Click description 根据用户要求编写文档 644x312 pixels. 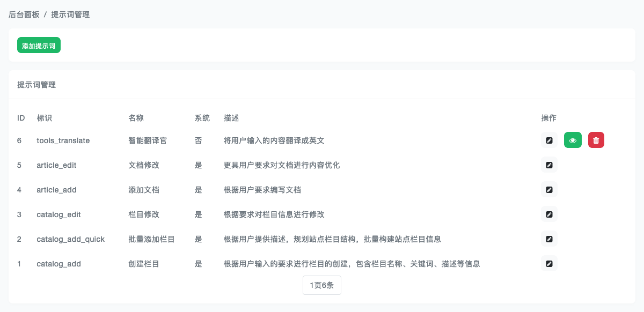point(262,190)
